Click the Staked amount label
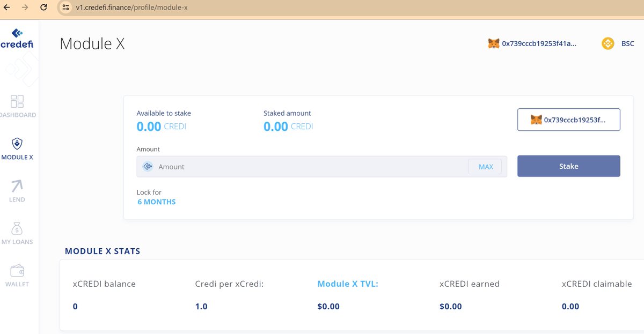This screenshot has width=644, height=334. [287, 113]
